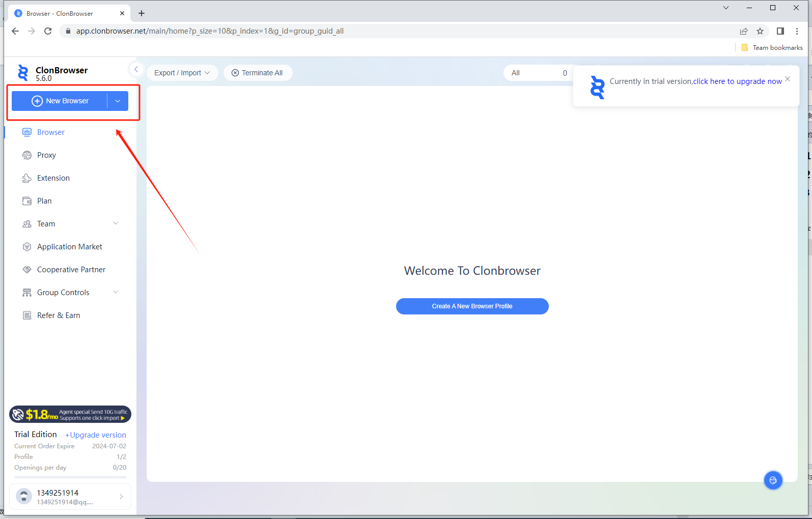Click the plus icon on New Browser

coord(37,101)
